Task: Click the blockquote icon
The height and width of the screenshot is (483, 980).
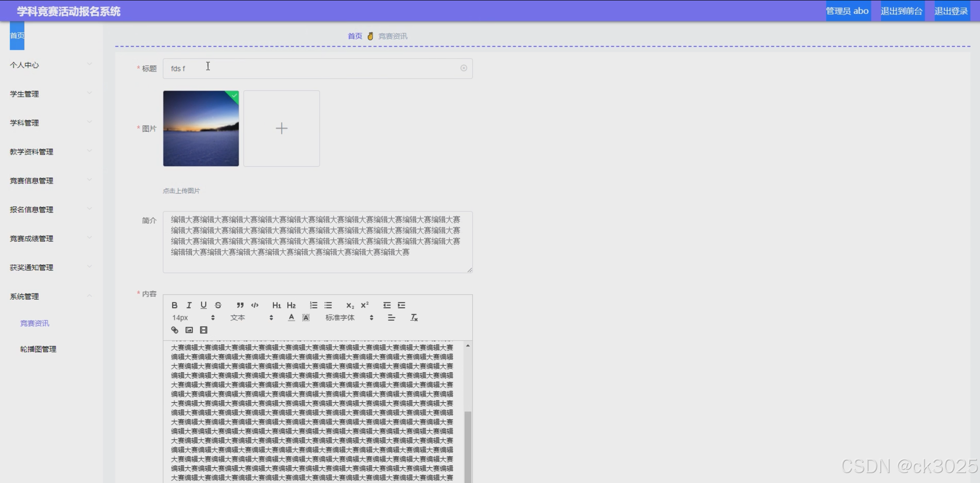Action: (x=240, y=305)
